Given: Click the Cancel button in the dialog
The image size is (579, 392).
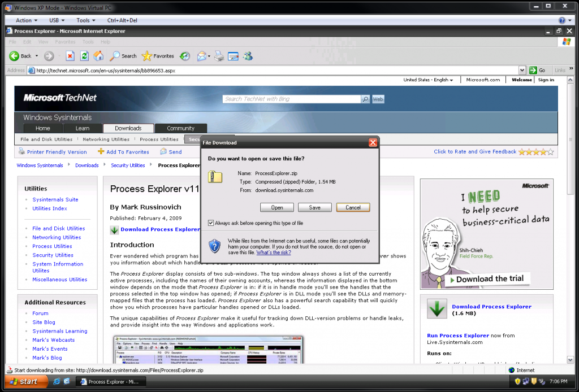Looking at the screenshot, I should coord(353,207).
